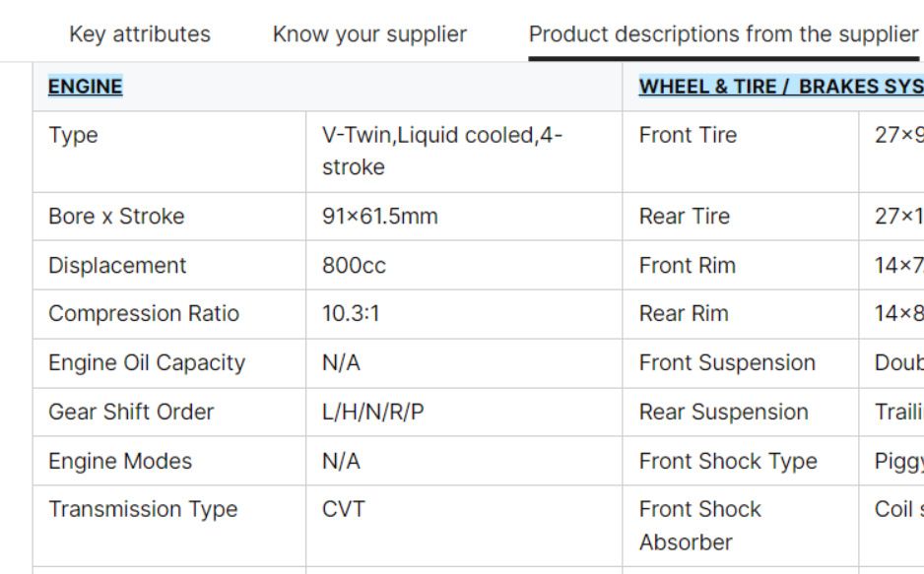Select the Bore x Stroke label

[116, 217]
